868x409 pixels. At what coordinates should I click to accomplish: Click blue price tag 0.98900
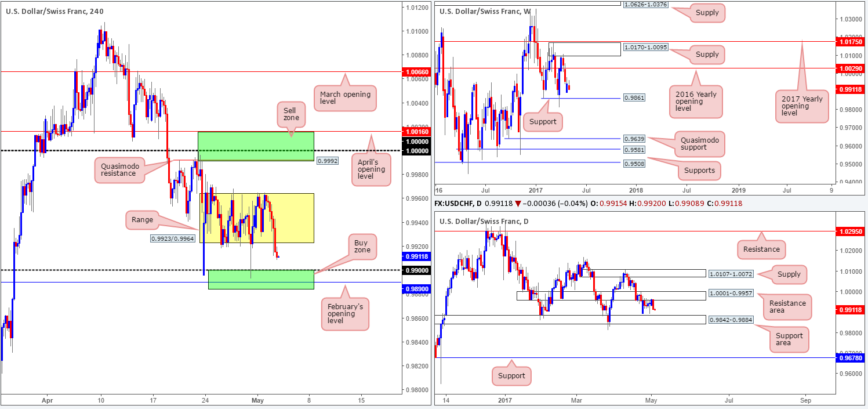[x=416, y=288]
